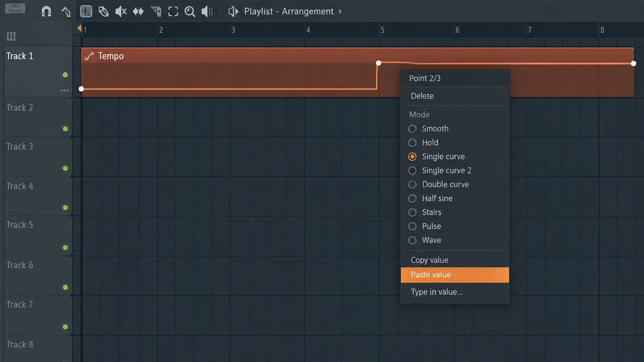The height and width of the screenshot is (362, 644).
Task: Click the orange playhead marker
Action: click(x=79, y=28)
